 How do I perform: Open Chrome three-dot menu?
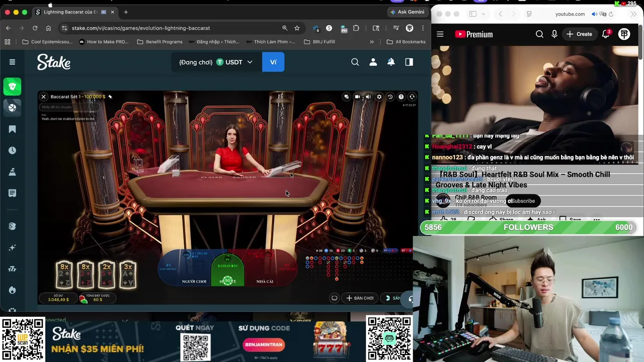point(423,28)
